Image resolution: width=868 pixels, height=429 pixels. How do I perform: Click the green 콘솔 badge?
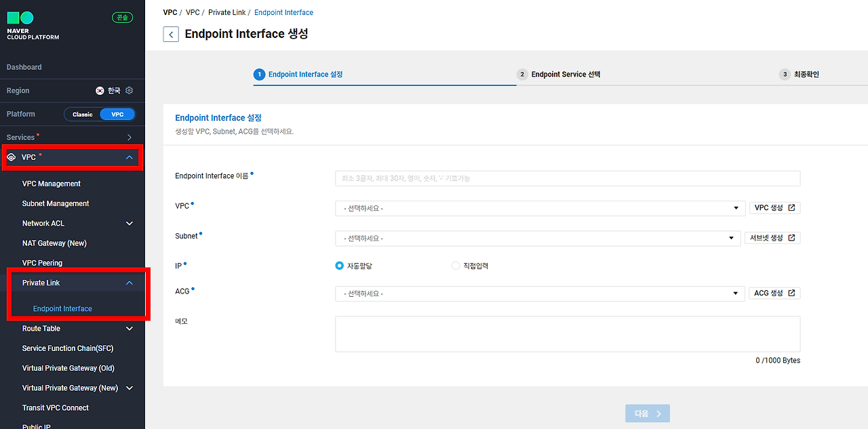[x=122, y=18]
